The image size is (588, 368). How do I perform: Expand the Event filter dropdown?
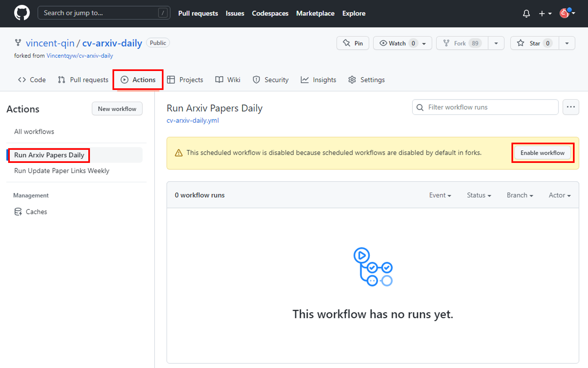click(x=440, y=195)
